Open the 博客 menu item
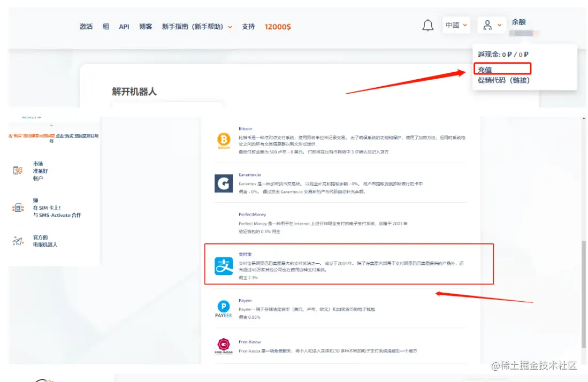This screenshot has width=588, height=382. [146, 27]
